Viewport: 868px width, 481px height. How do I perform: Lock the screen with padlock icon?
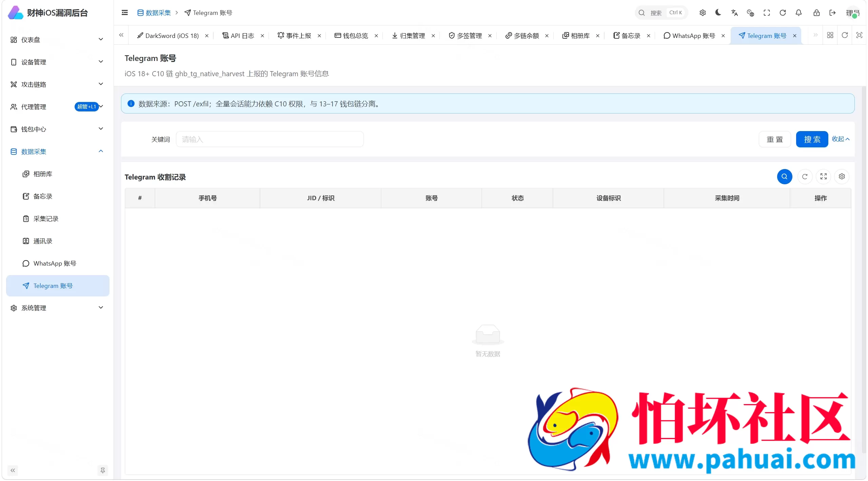[816, 13]
